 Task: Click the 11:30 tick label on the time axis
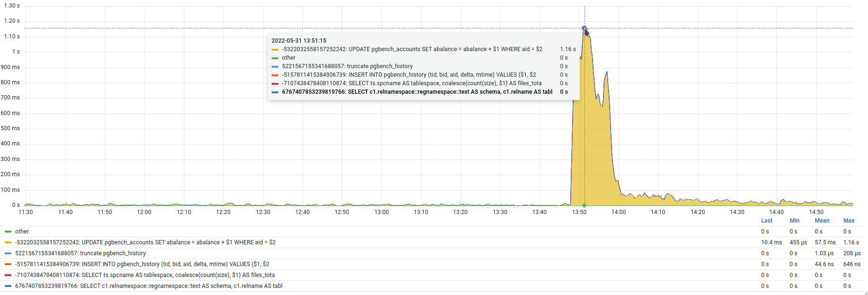pos(26,212)
